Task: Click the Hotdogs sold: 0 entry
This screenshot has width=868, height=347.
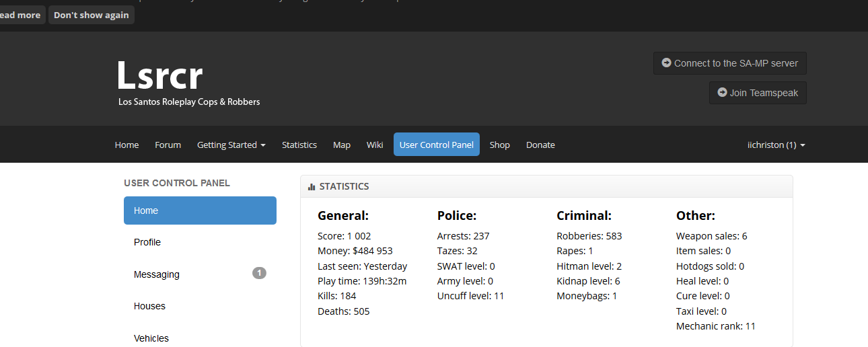Action: click(711, 266)
